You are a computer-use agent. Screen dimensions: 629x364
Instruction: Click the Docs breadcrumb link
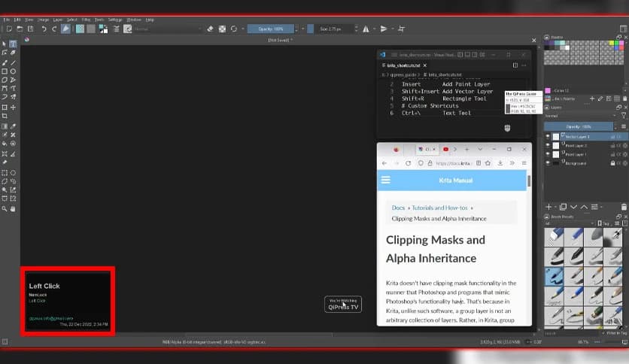(398, 208)
